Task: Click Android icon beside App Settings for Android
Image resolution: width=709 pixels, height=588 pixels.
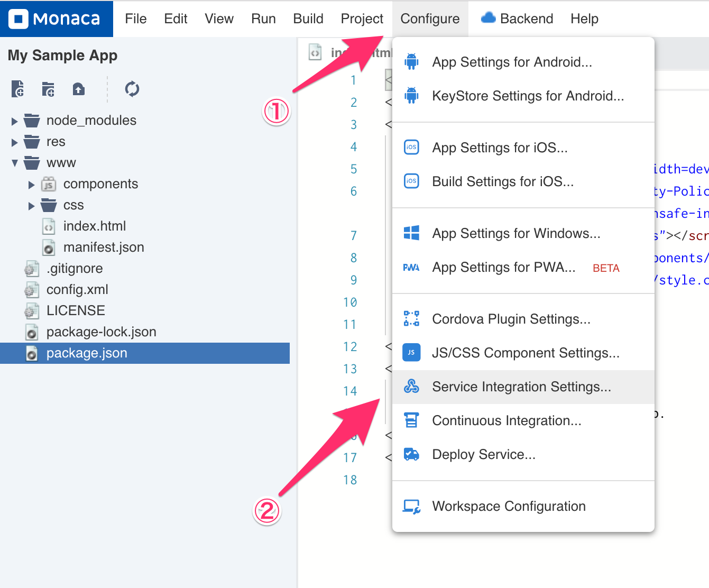Action: click(x=411, y=62)
